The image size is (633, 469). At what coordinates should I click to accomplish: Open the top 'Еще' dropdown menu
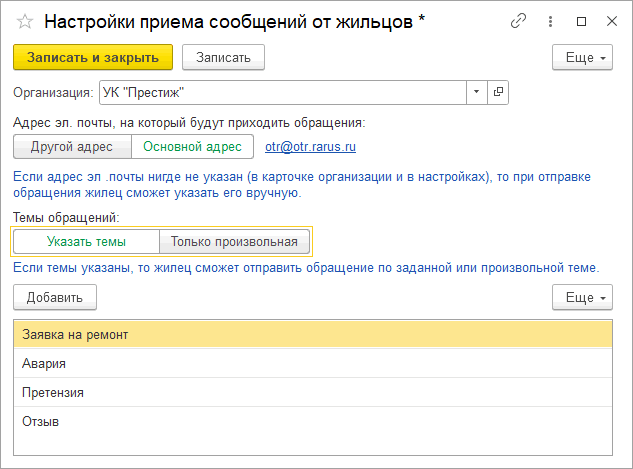point(582,57)
